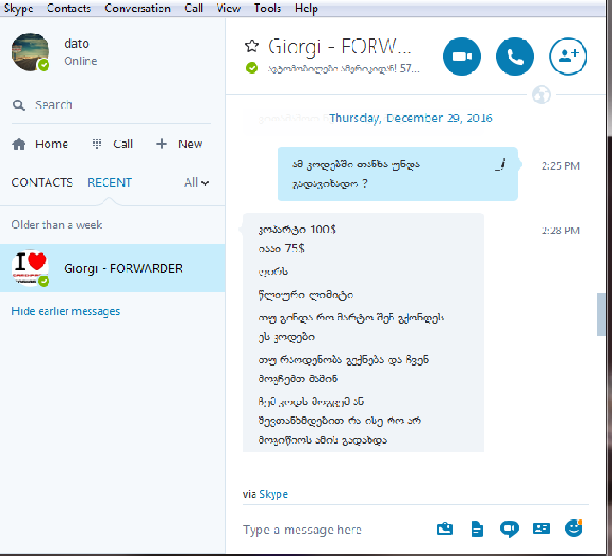The height and width of the screenshot is (556, 612).
Task: Add people to this conversation
Action: pos(568,57)
